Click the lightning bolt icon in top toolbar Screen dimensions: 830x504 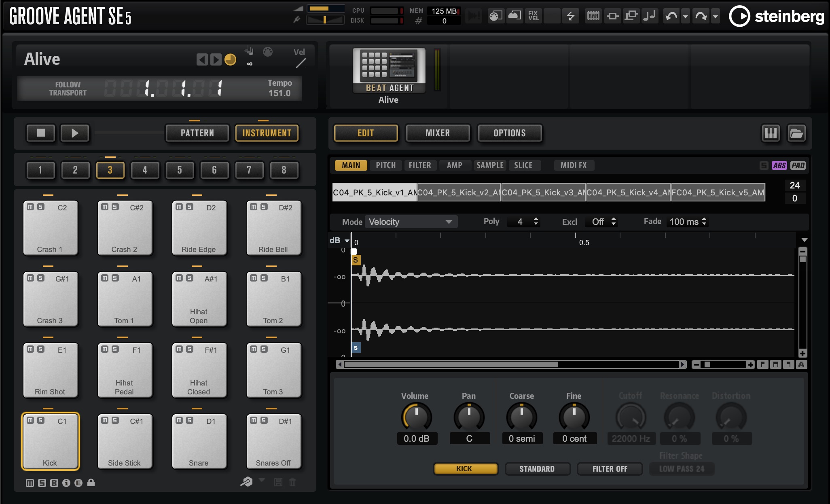571,16
